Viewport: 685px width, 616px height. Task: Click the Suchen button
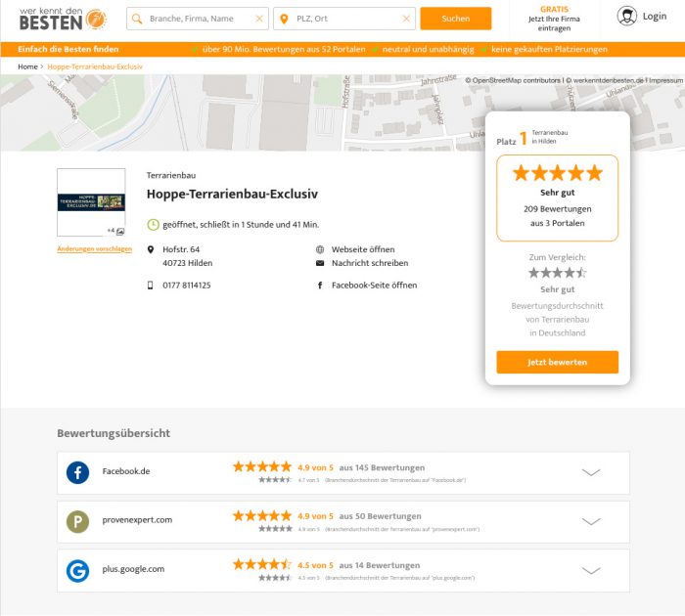click(456, 19)
